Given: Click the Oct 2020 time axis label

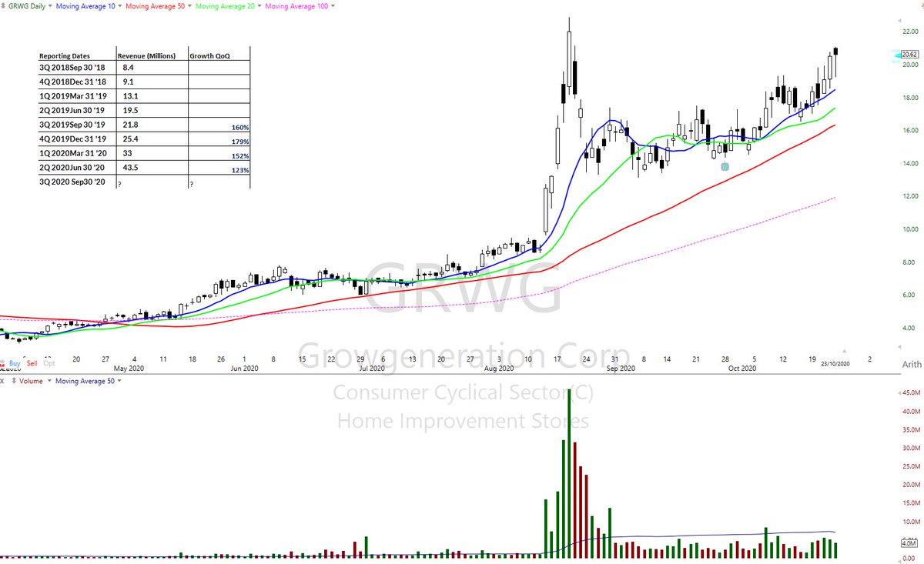Looking at the screenshot, I should 742,369.
